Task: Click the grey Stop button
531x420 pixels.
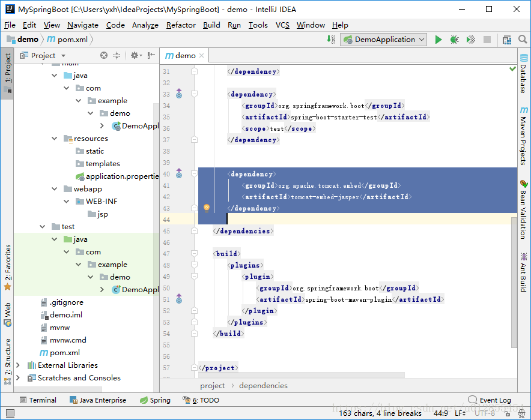Action: (x=487, y=40)
